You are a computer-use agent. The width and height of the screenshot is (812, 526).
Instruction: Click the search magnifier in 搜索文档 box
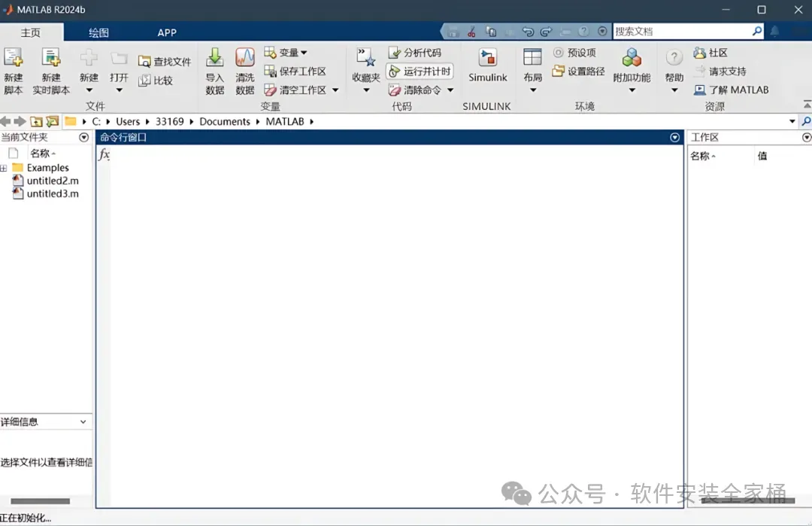756,31
